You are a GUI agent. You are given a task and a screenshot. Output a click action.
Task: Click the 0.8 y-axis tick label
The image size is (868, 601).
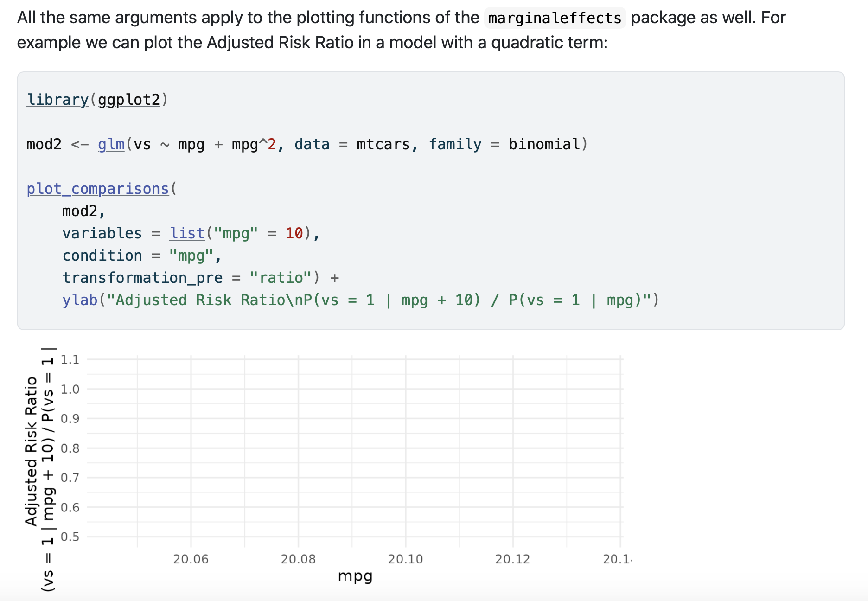pyautogui.click(x=70, y=448)
